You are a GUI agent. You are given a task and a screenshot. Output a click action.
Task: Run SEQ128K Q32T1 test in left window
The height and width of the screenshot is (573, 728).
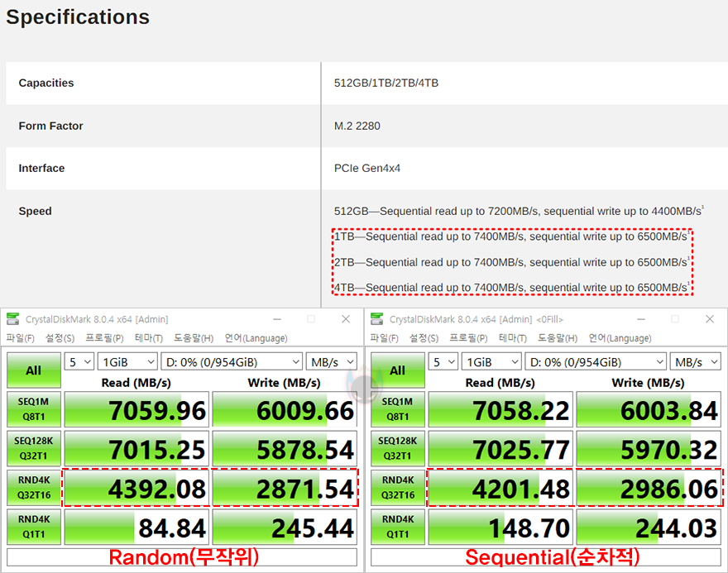click(34, 448)
